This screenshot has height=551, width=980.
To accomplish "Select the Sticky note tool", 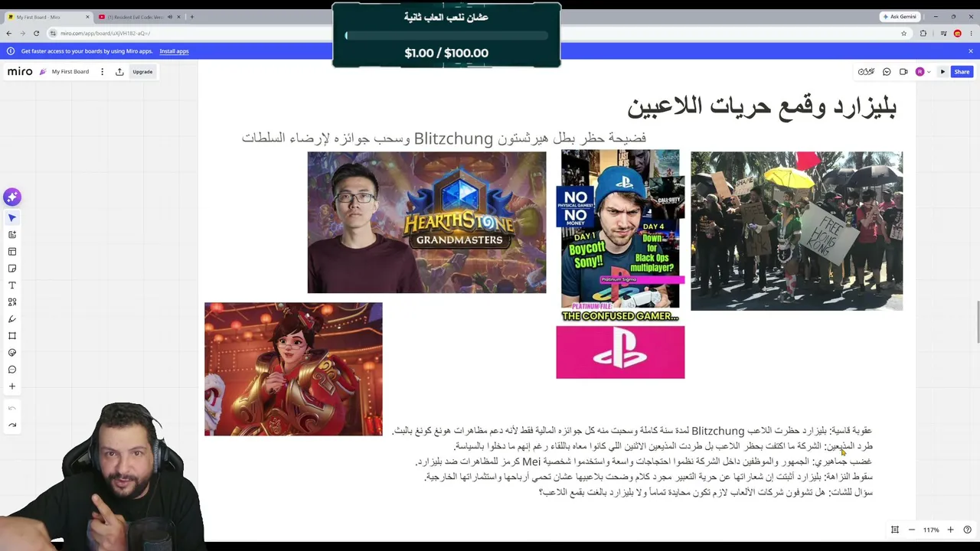I will (11, 269).
